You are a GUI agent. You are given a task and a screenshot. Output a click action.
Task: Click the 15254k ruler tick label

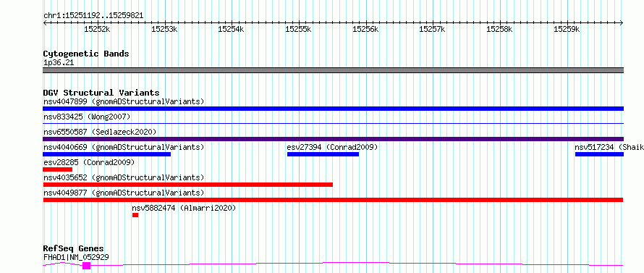pyautogui.click(x=232, y=29)
